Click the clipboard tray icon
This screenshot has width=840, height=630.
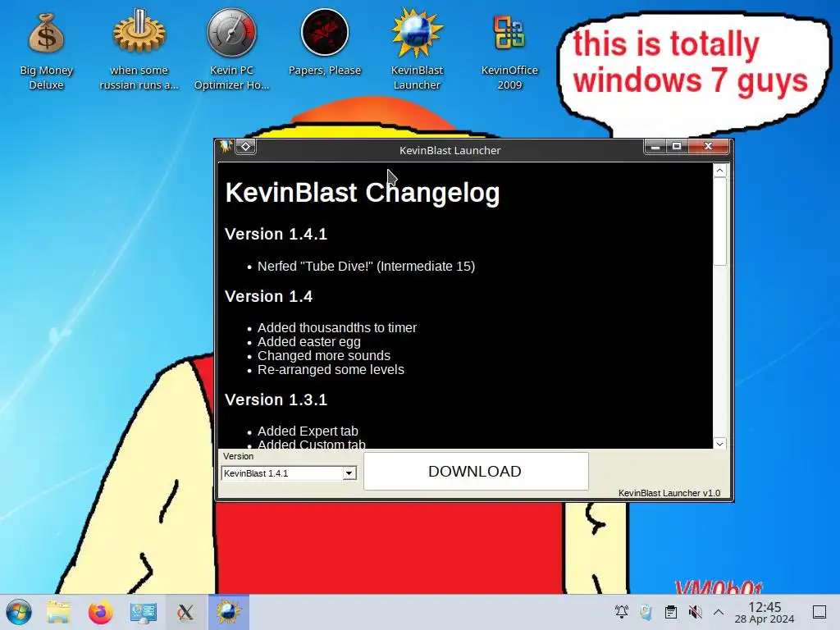[x=671, y=612]
